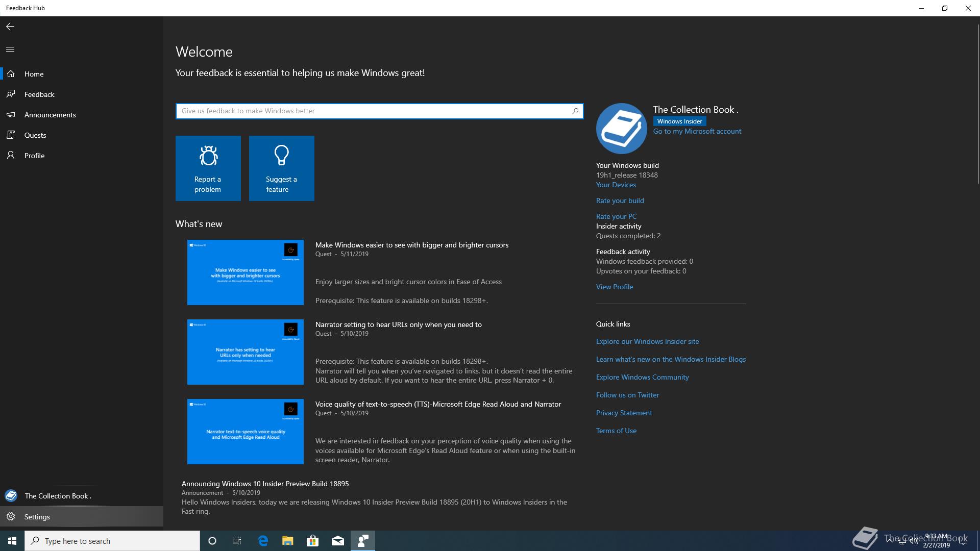This screenshot has width=980, height=551.
Task: Open Go to my Microsoft account link
Action: pyautogui.click(x=697, y=131)
